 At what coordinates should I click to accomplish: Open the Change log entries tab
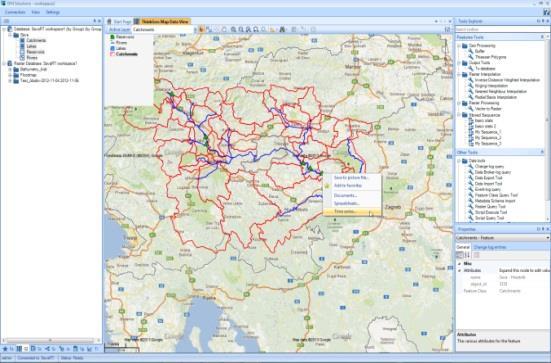coord(490,247)
